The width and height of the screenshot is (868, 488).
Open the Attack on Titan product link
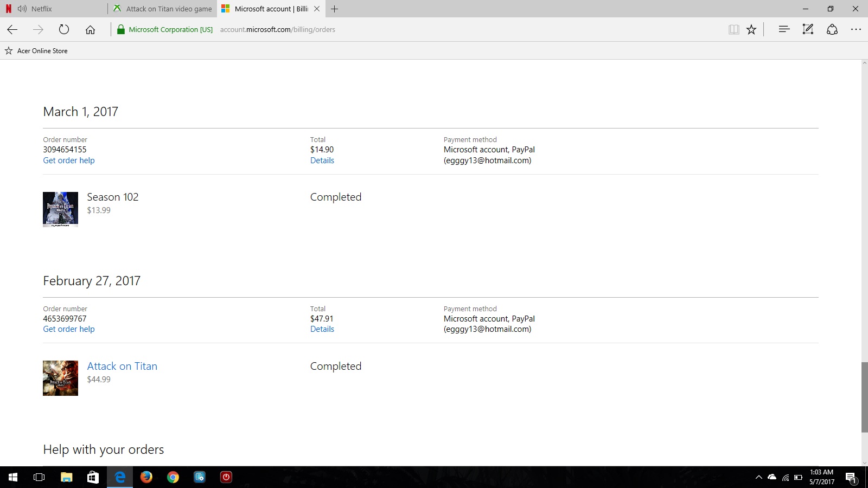coord(122,366)
